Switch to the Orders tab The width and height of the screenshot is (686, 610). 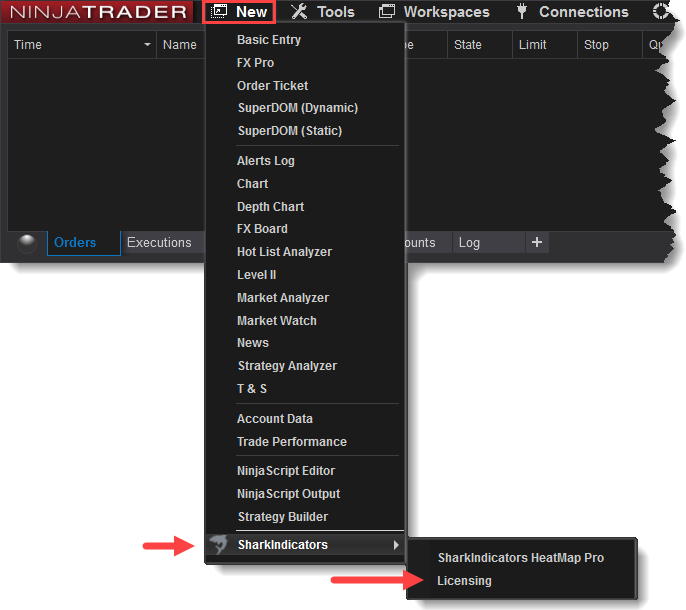pyautogui.click(x=84, y=243)
